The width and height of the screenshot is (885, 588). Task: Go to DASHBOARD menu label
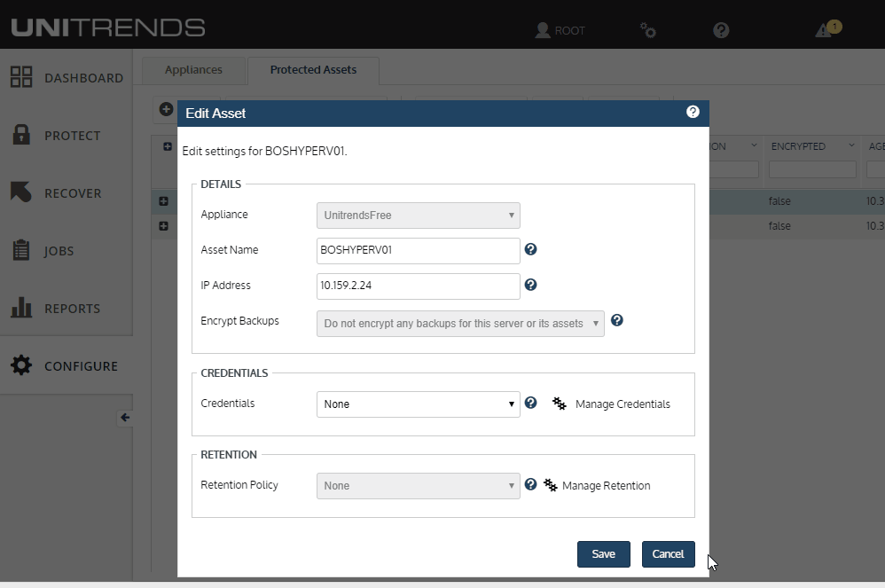coord(83,78)
